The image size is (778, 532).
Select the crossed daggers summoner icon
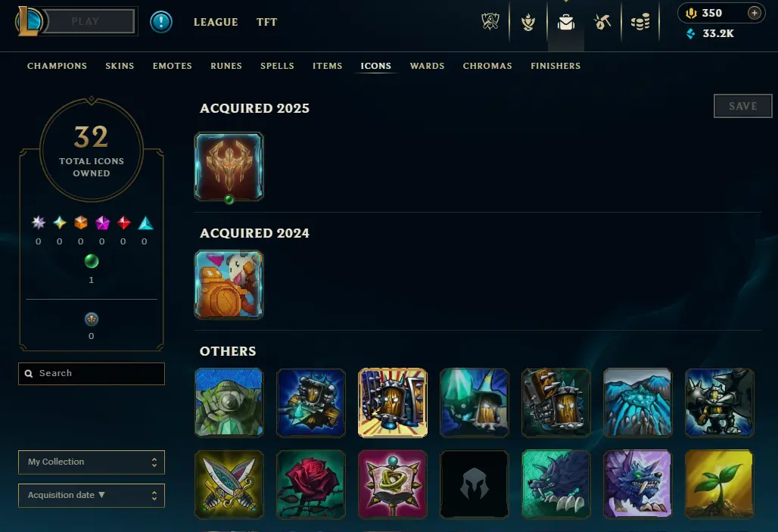point(229,484)
